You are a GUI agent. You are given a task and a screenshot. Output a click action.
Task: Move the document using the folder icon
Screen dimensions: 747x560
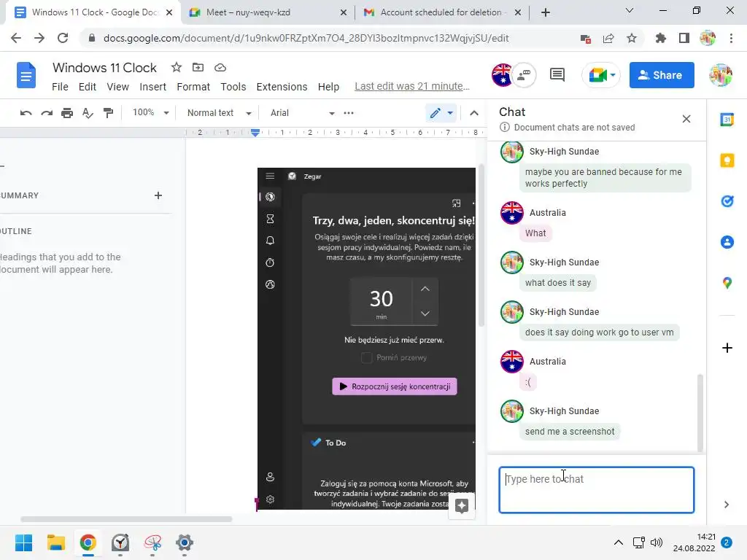(198, 67)
